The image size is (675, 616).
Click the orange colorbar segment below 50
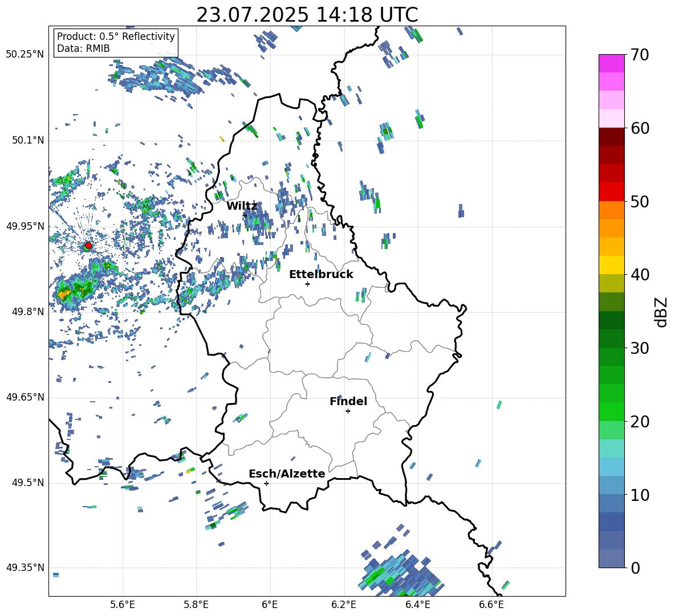click(611, 210)
